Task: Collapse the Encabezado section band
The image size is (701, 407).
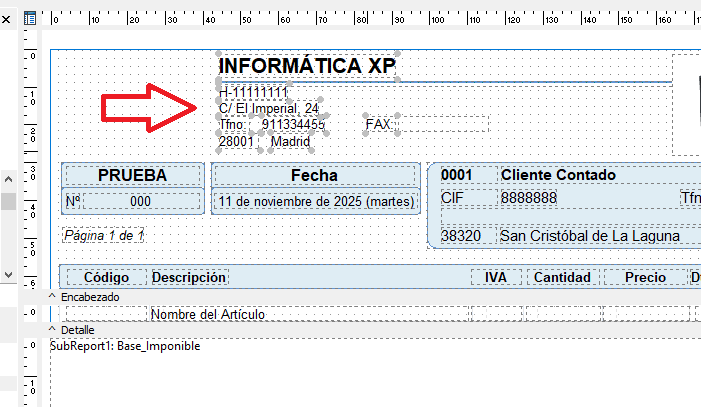Action: tap(53, 297)
